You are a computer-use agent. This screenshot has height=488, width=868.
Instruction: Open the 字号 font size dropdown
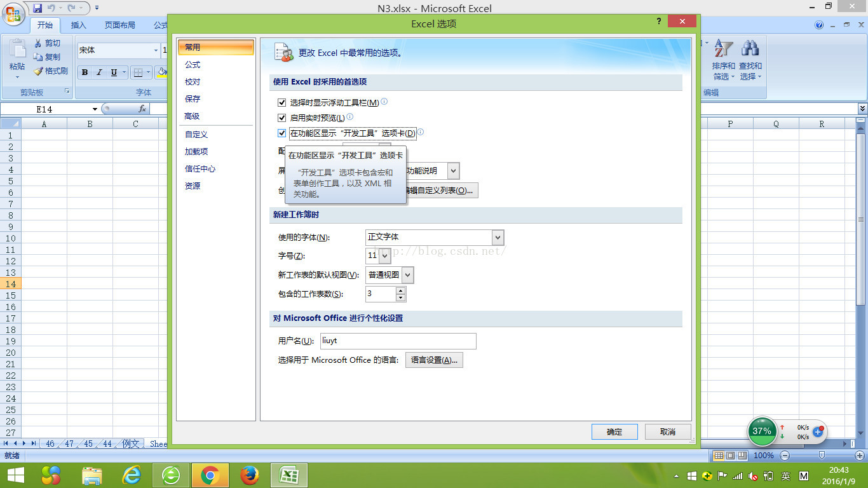pyautogui.click(x=384, y=256)
